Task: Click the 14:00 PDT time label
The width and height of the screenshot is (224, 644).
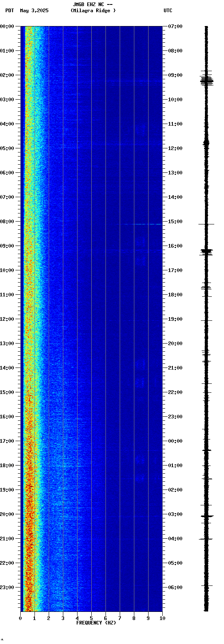Action: (x=7, y=368)
